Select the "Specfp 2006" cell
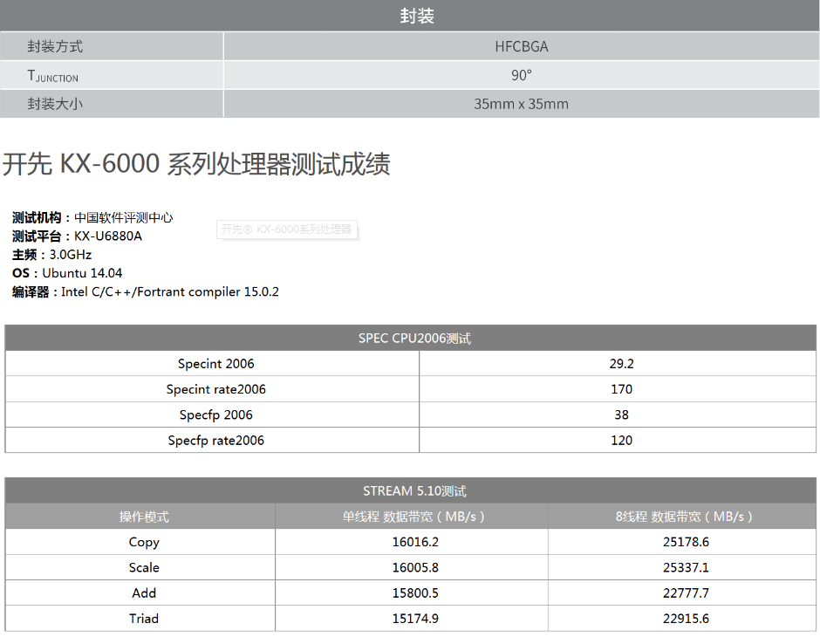Screen dimensions: 820x644 (x=212, y=414)
